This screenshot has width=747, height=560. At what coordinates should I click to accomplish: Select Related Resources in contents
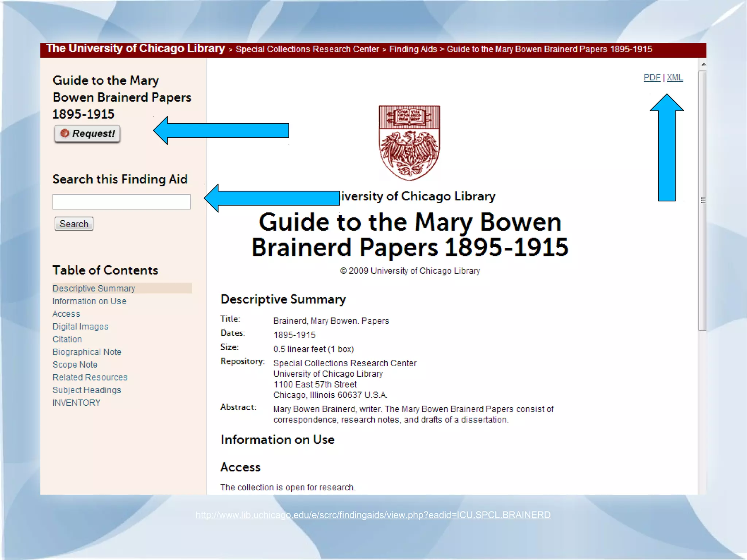90,378
